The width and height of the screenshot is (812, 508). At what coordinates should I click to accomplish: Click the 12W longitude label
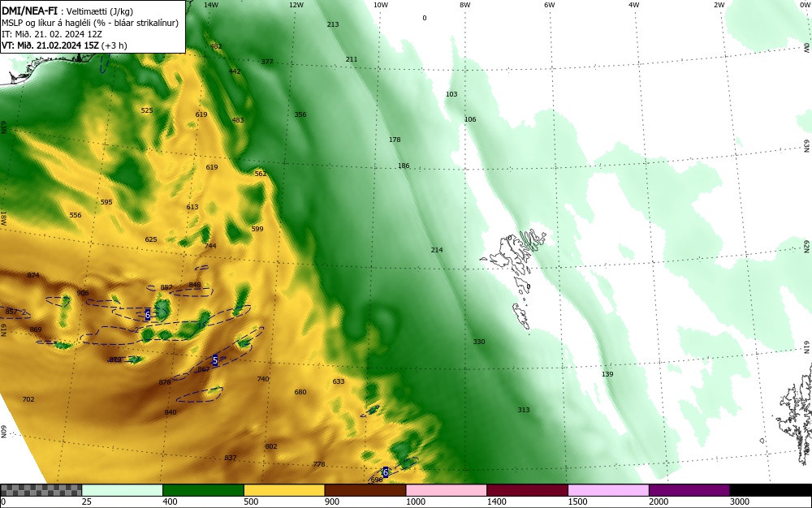(296, 5)
